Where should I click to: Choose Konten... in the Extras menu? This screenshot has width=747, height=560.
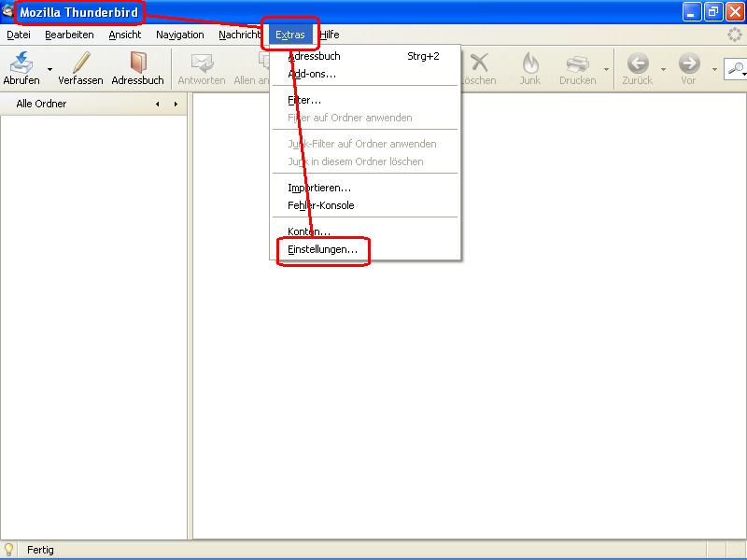[x=309, y=231]
